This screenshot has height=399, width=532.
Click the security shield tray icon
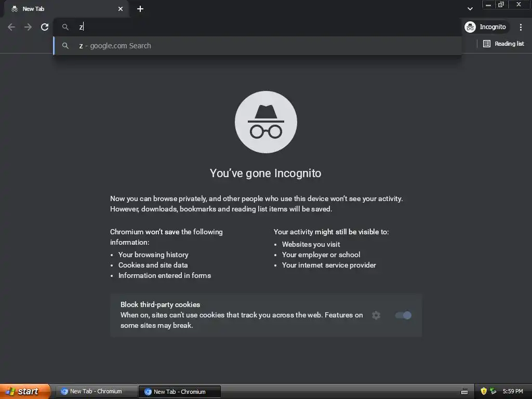pyautogui.click(x=484, y=392)
